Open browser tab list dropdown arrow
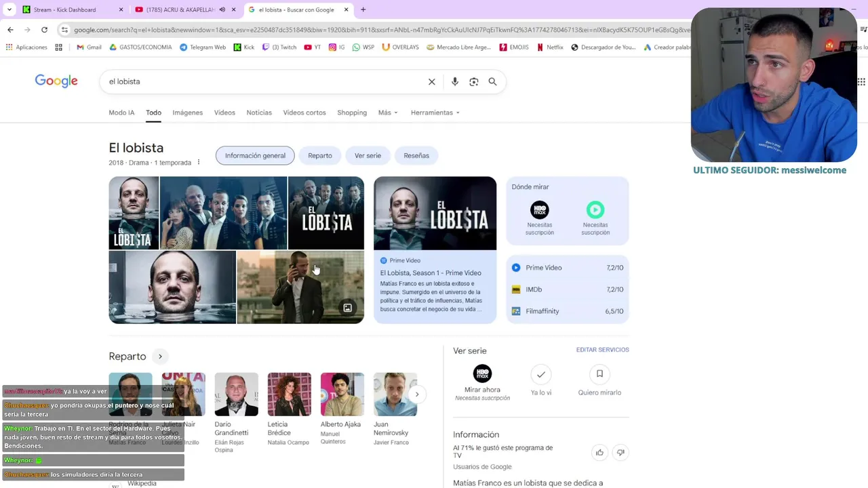This screenshot has height=488, width=868. click(x=9, y=9)
